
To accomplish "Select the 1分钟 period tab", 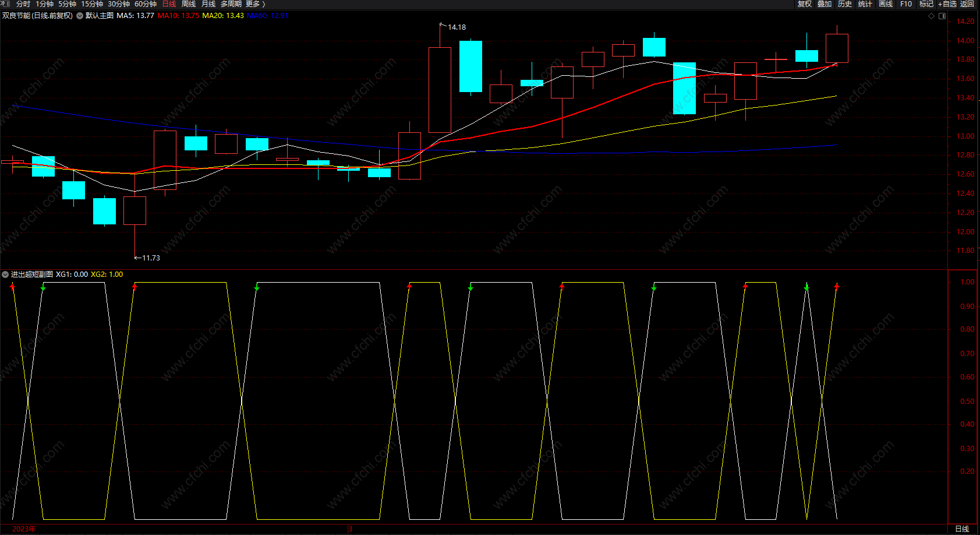I will [x=45, y=4].
